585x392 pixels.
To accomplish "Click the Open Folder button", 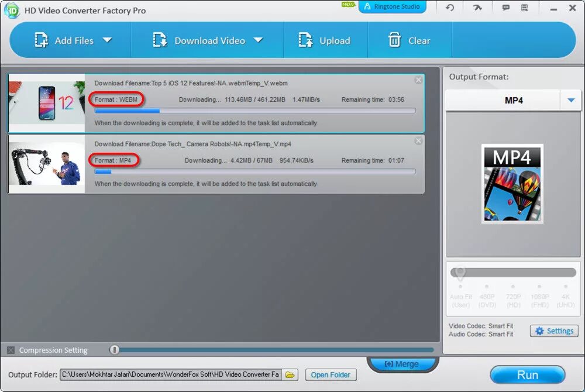I will (x=331, y=374).
